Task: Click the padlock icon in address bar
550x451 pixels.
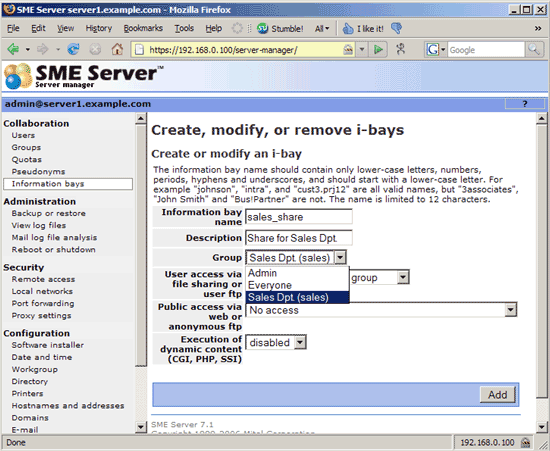Action: [348, 50]
